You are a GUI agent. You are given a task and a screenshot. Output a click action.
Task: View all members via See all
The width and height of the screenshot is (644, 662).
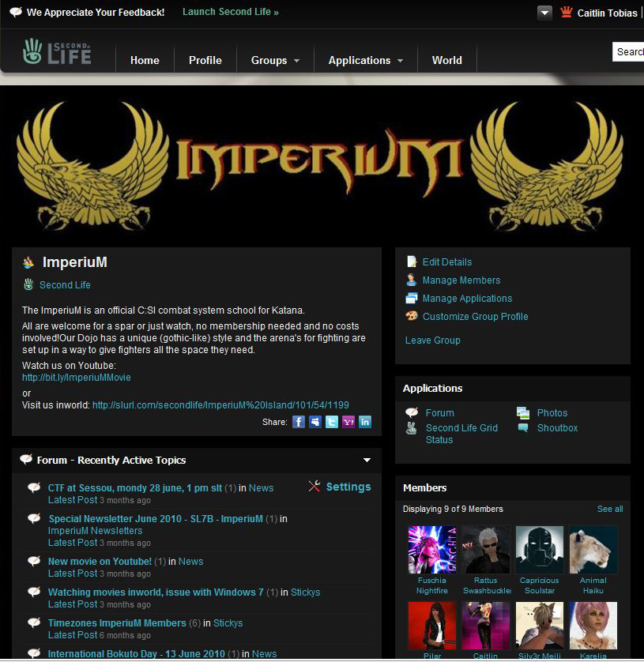pyautogui.click(x=609, y=509)
